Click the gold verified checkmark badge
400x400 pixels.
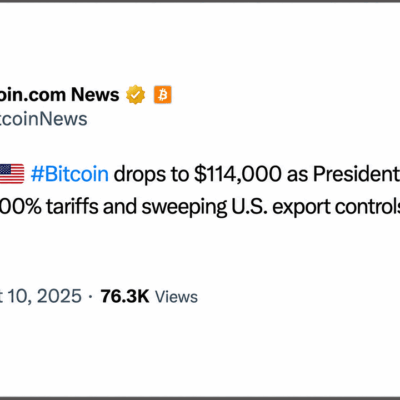[x=135, y=95]
